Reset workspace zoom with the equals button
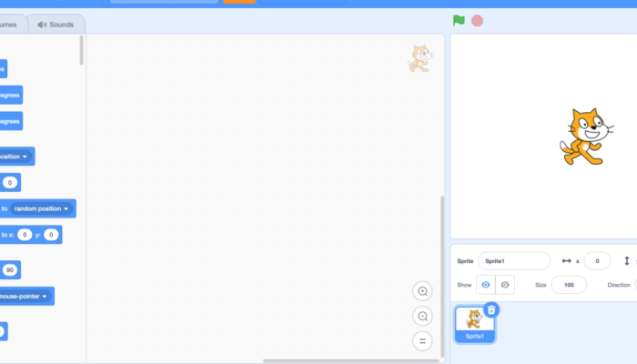Viewport: 637px width, 364px height. (x=422, y=341)
